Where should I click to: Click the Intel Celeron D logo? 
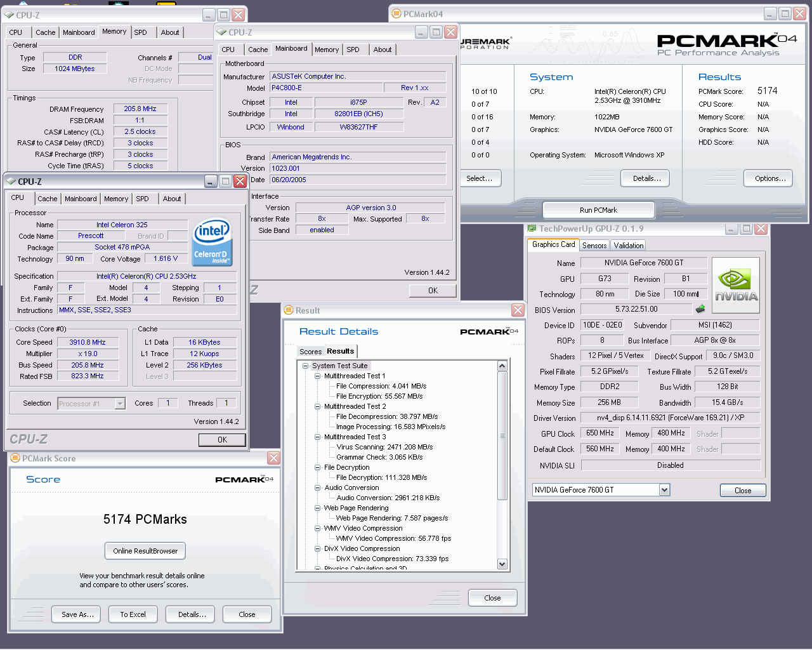213,242
